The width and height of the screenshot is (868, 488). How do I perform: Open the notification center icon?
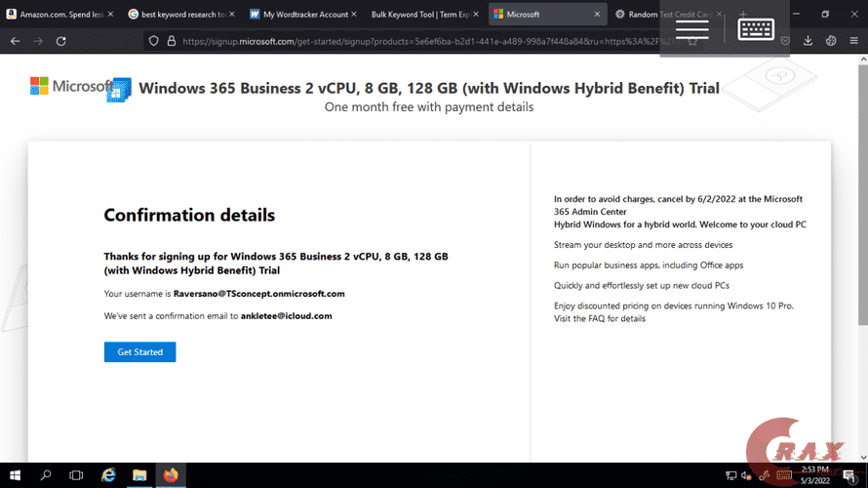click(x=849, y=475)
